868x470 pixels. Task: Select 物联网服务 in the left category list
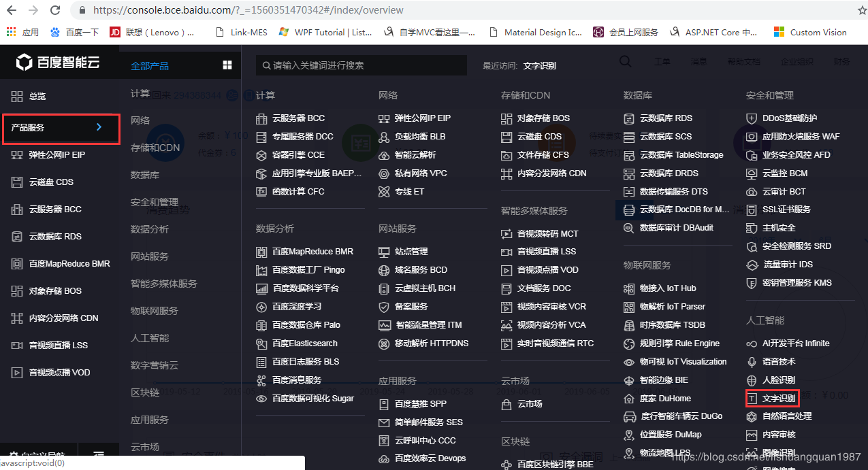click(155, 311)
